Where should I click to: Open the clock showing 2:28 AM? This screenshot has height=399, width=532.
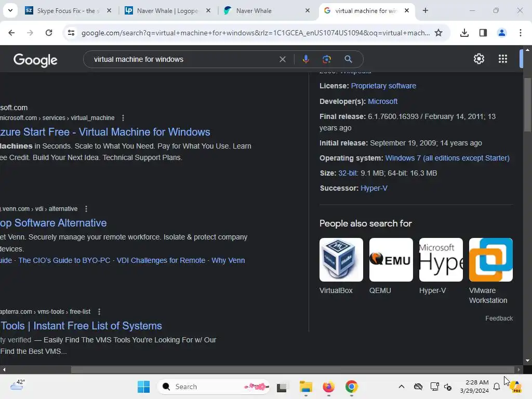[x=474, y=387]
